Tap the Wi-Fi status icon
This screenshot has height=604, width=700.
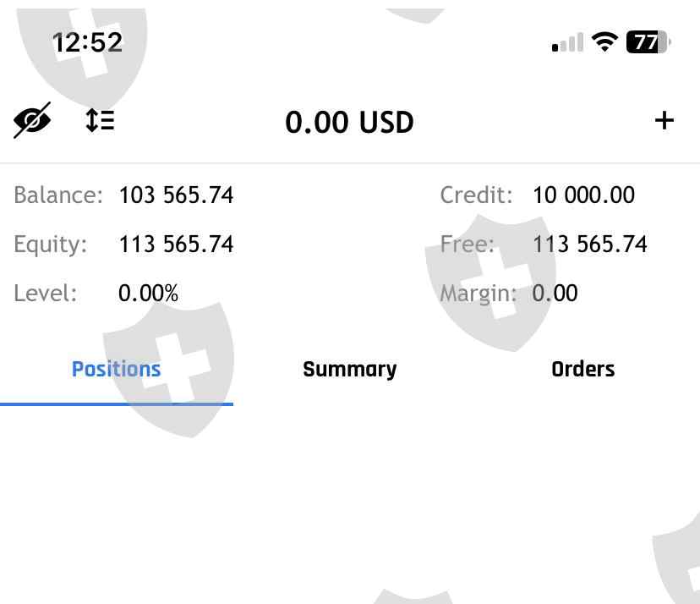(x=604, y=42)
